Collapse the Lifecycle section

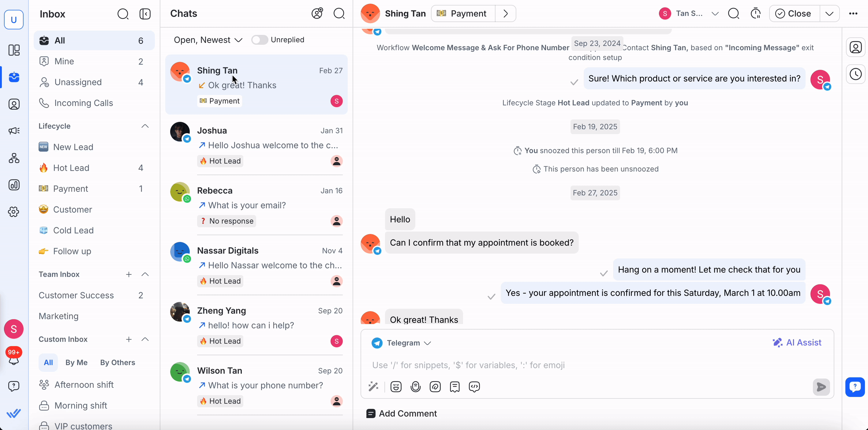tap(145, 126)
